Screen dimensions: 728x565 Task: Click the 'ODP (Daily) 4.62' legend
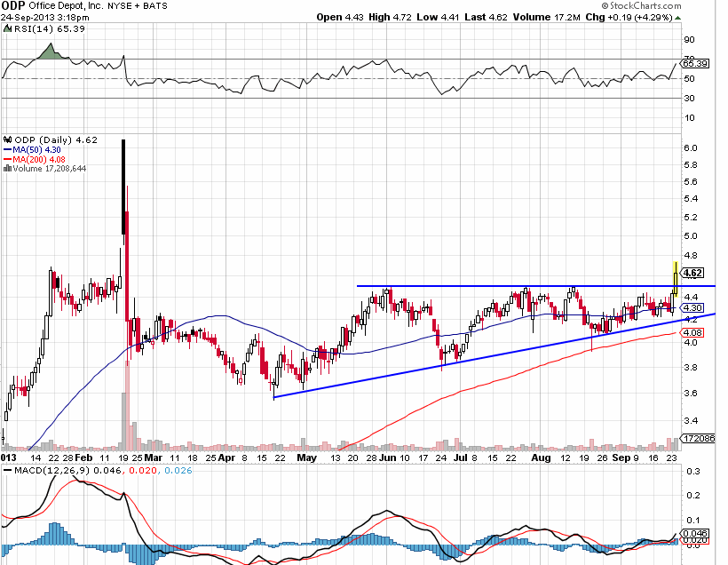(56, 139)
